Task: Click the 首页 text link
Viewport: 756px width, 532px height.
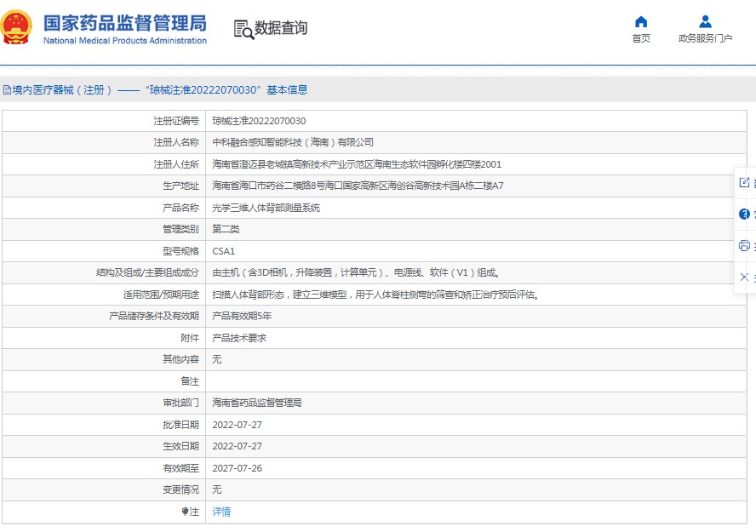Action: coord(641,38)
